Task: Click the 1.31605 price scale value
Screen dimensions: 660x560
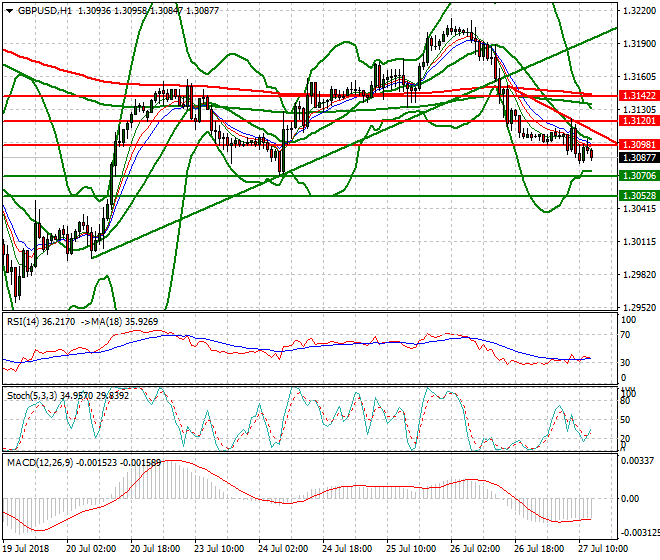Action: (639, 77)
